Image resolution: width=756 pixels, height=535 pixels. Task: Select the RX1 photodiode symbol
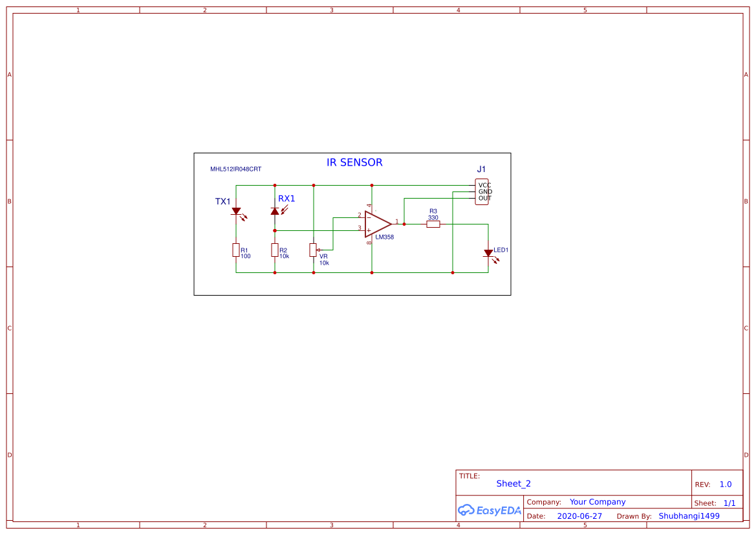tap(274, 211)
